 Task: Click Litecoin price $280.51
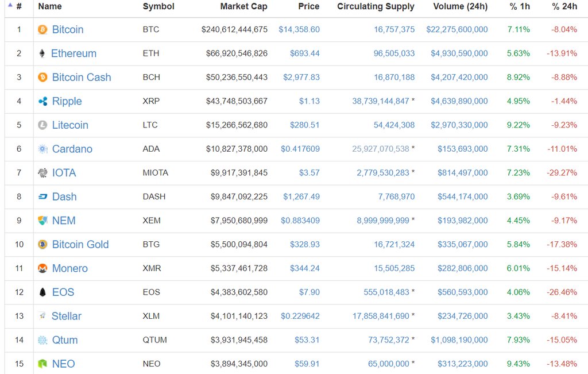point(305,125)
